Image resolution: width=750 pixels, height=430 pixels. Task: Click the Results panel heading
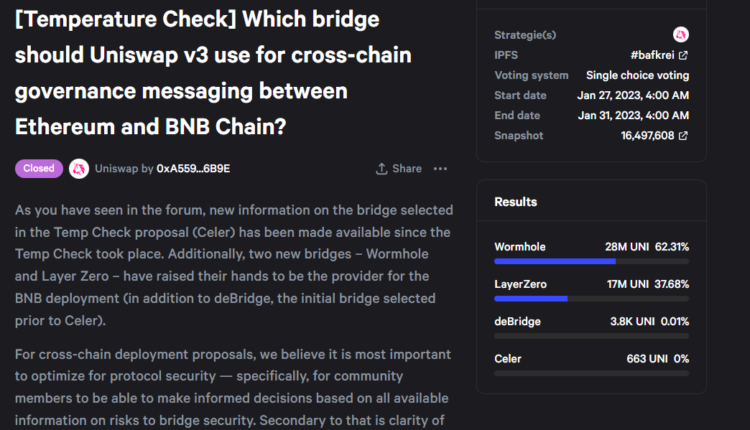point(515,202)
